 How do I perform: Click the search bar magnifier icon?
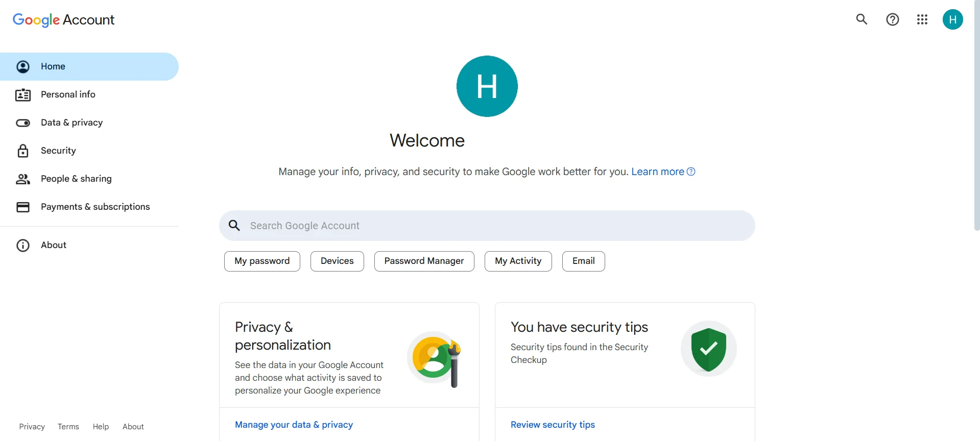coord(234,226)
